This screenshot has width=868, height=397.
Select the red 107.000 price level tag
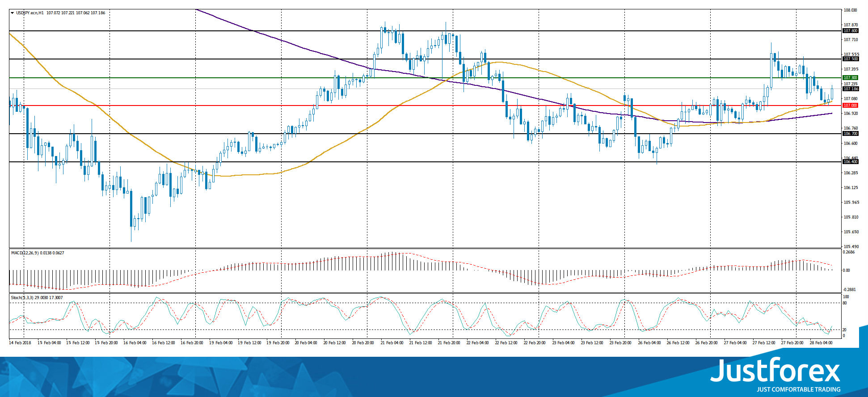pos(850,106)
